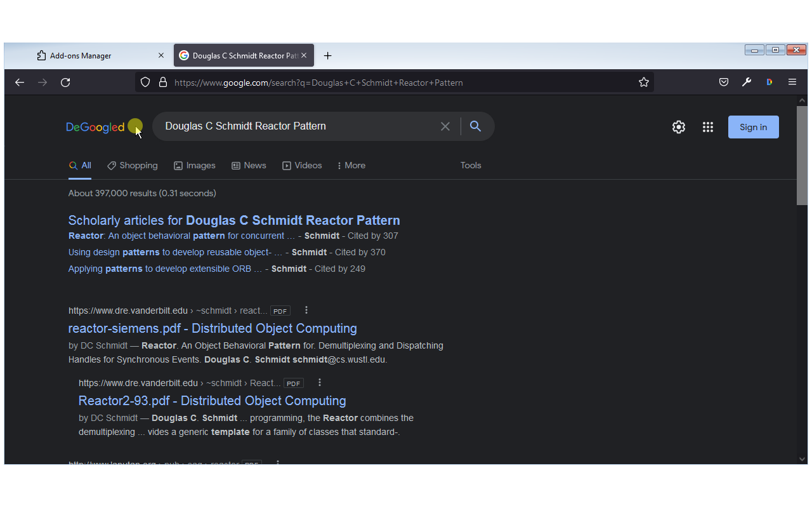Go back to the previous page
Viewport: 812px width, 508px height.
coord(20,83)
